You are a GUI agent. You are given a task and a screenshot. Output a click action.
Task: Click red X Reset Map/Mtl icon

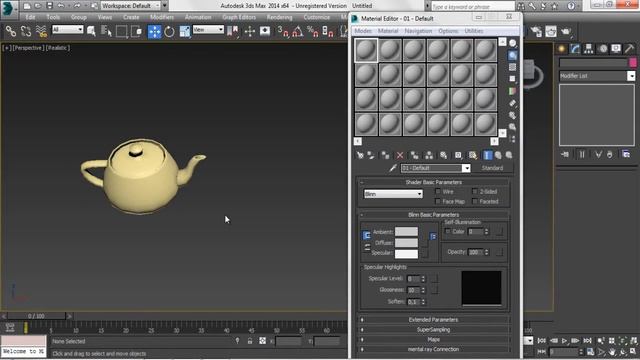click(400, 156)
